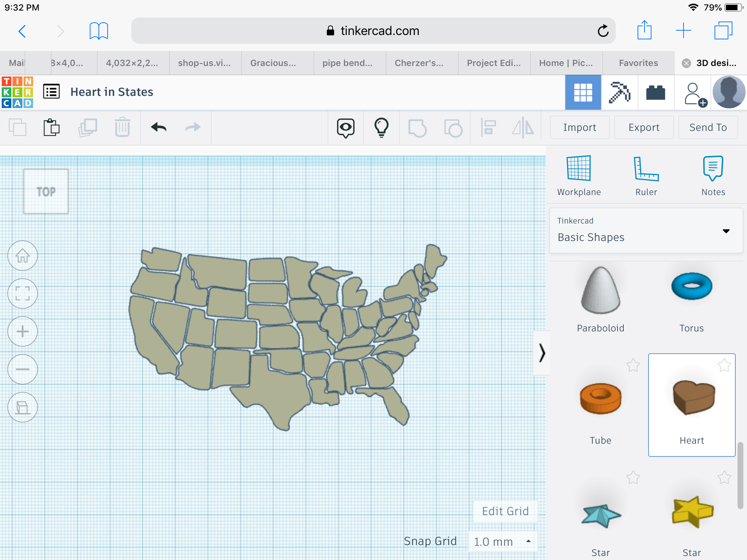747x560 pixels.
Task: Click the Undo arrow icon
Action: [x=159, y=127]
